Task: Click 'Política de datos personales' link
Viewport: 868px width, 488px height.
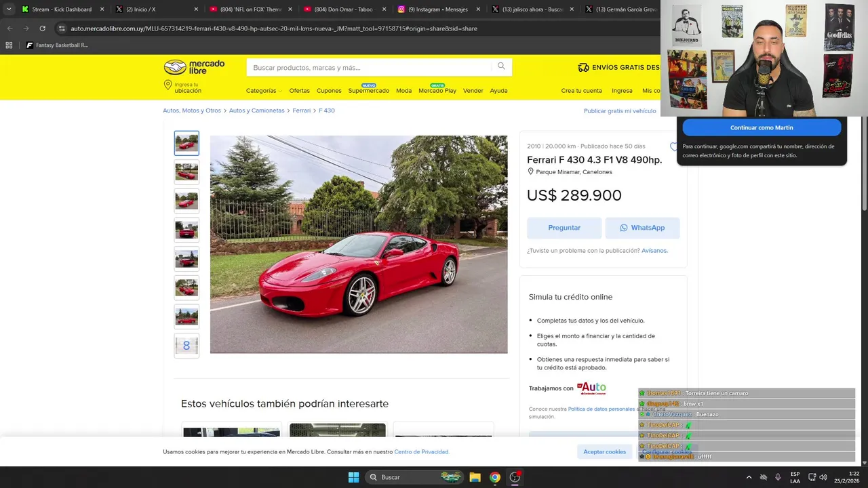Action: pos(601,409)
